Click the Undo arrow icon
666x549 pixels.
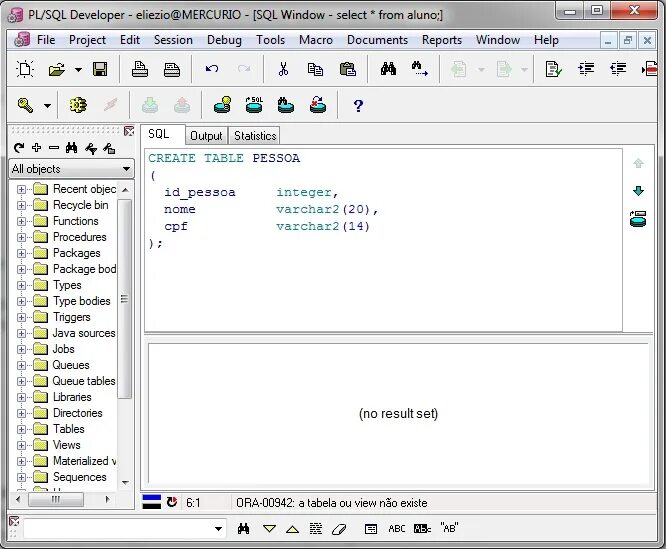pos(212,68)
